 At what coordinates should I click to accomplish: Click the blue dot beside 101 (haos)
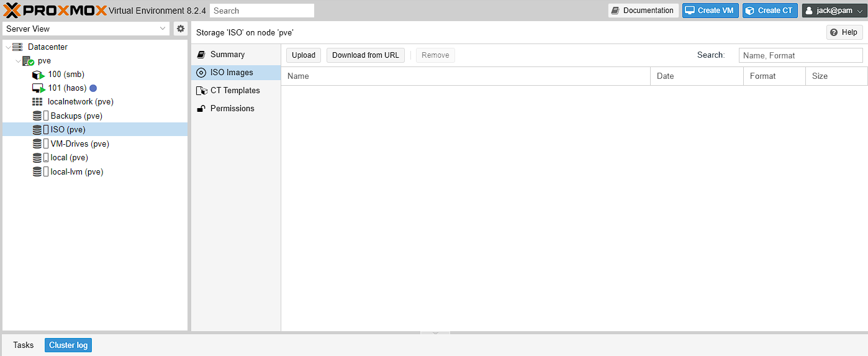click(x=93, y=88)
